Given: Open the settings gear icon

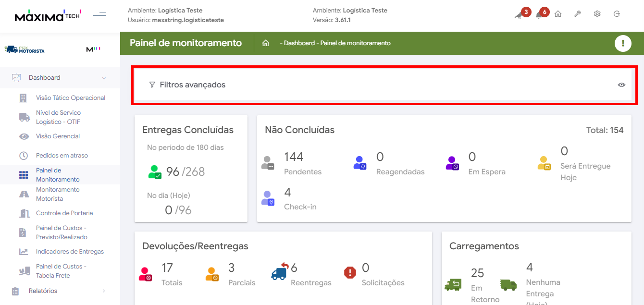Looking at the screenshot, I should (597, 14).
